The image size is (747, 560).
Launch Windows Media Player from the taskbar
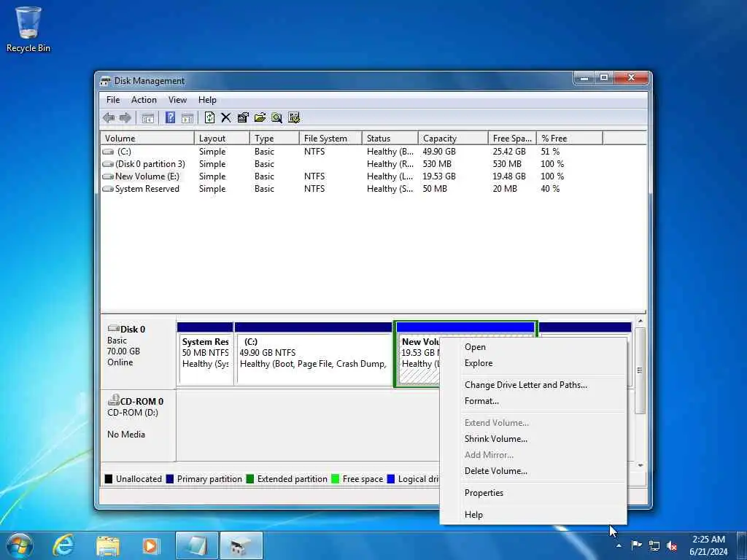click(x=151, y=545)
